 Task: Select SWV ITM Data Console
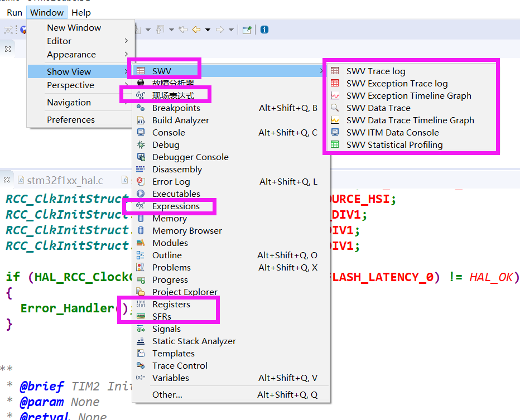click(393, 132)
